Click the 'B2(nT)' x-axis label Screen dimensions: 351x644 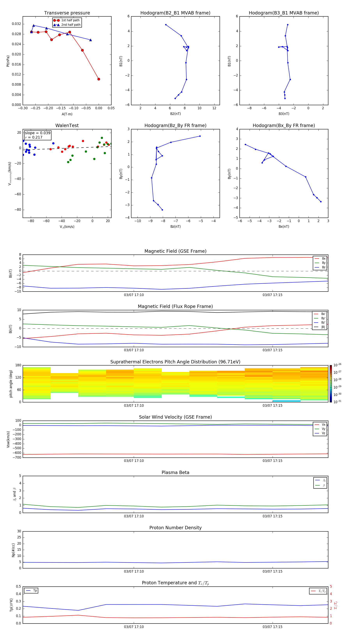[x=175, y=114]
